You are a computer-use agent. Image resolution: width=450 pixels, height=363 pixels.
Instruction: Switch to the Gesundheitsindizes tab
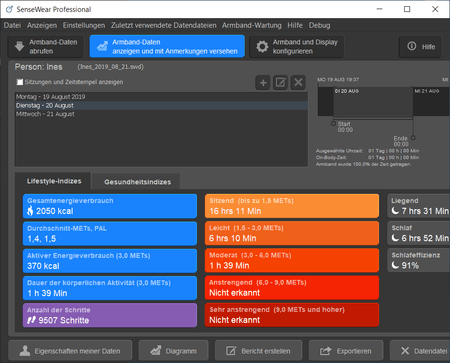coord(137,182)
